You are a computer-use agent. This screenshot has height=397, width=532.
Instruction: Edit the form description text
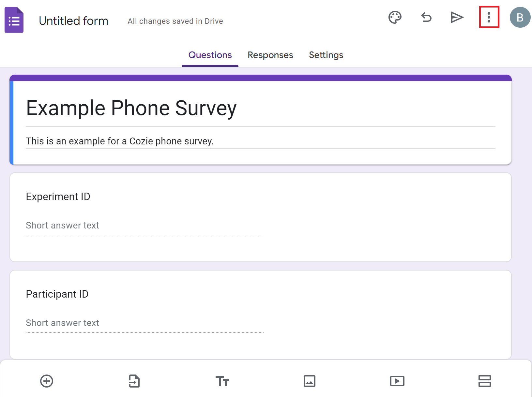[119, 141]
